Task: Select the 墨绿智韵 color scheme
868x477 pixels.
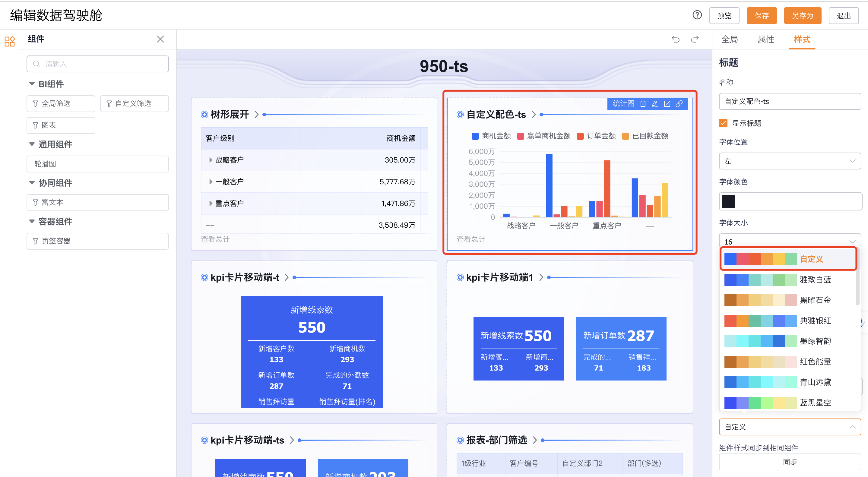Action: point(788,341)
